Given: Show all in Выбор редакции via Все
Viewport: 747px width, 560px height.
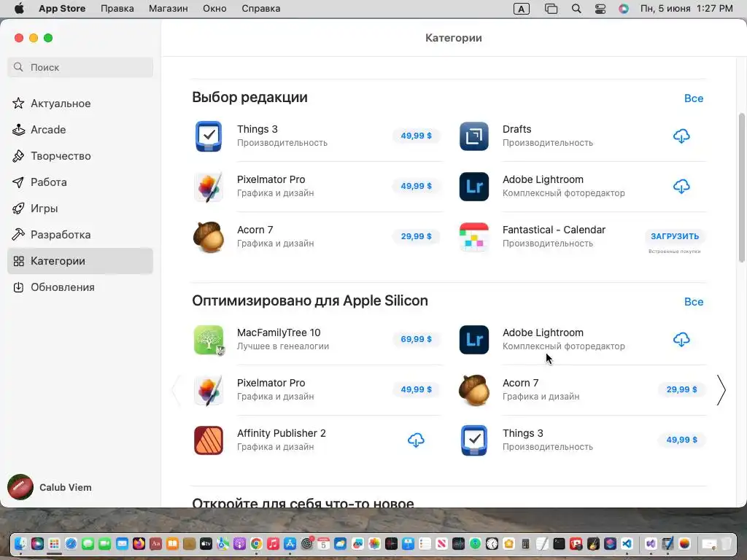Looking at the screenshot, I should pyautogui.click(x=694, y=98).
